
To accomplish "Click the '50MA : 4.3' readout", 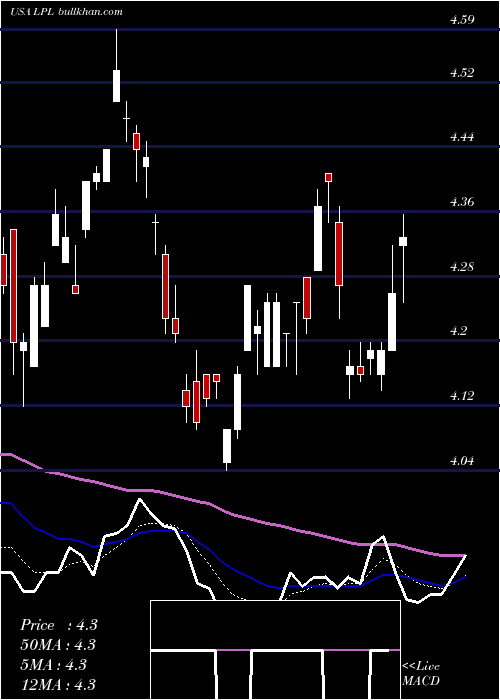I will [x=58, y=645].
